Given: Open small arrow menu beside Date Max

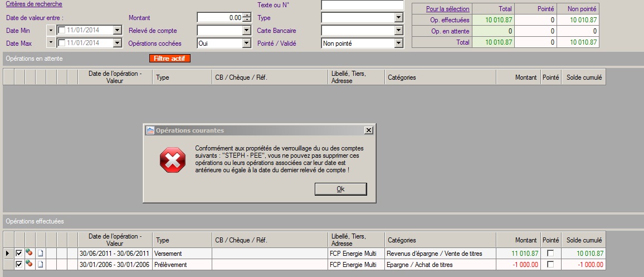Looking at the screenshot, I should pos(51,43).
